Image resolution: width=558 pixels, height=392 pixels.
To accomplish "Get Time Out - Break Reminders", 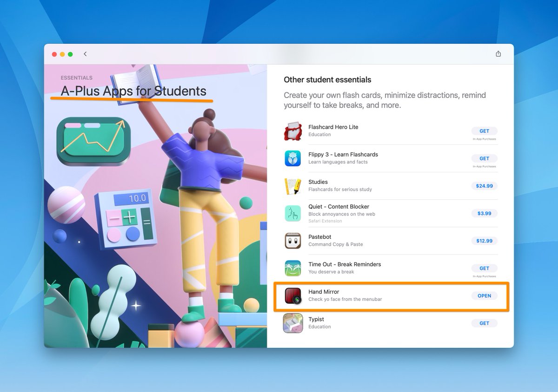I will [484, 268].
